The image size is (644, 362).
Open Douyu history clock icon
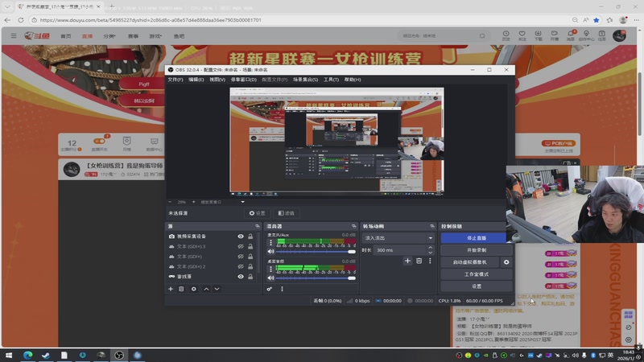(x=506, y=35)
